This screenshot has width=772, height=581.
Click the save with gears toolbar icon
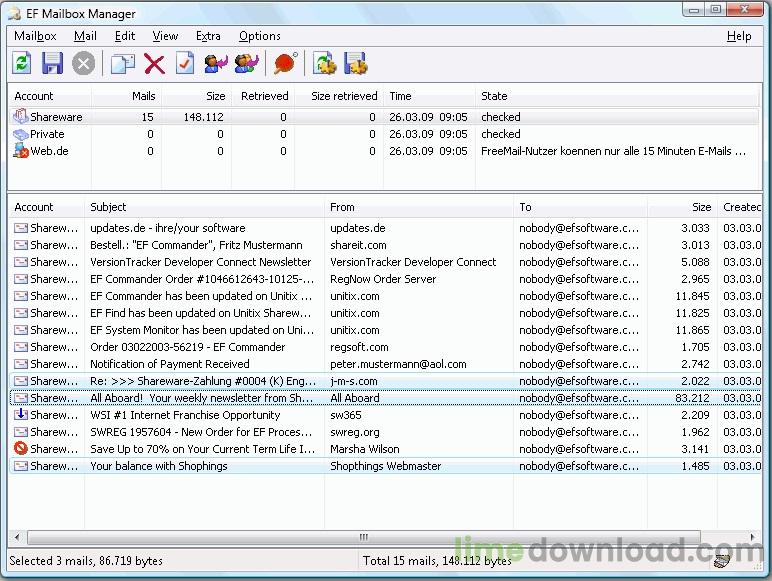(x=356, y=64)
